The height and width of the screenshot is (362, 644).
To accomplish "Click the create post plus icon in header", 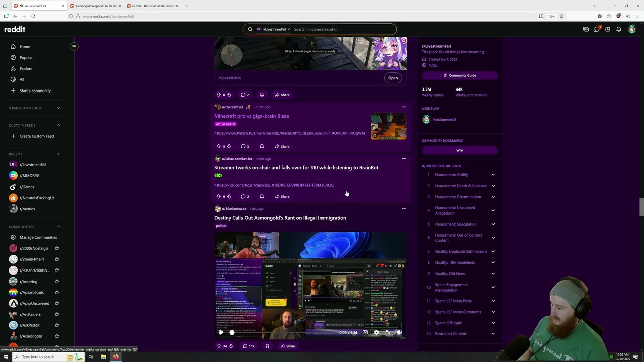I will point(608,29).
